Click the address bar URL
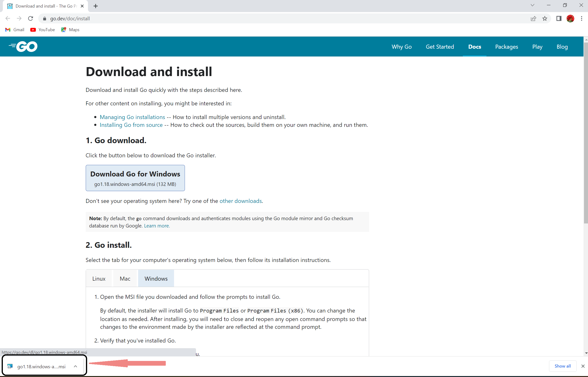Screen dimensions: 588x377 coord(70,19)
